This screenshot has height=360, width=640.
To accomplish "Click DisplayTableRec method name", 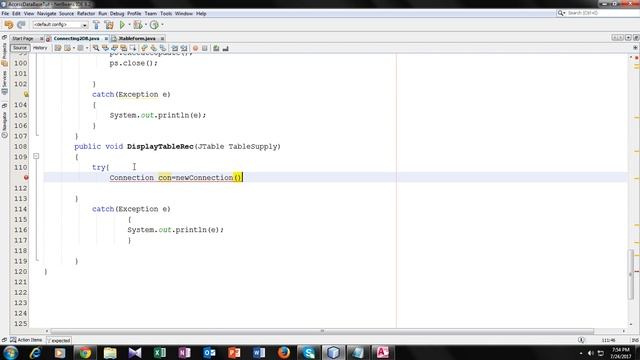I will pyautogui.click(x=160, y=146).
